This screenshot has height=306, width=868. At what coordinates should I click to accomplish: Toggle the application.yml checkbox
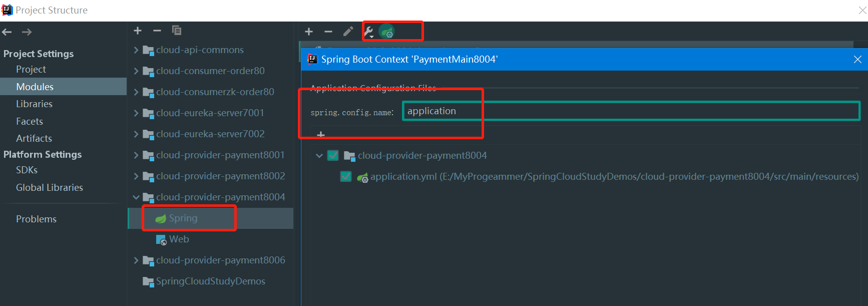(345, 177)
